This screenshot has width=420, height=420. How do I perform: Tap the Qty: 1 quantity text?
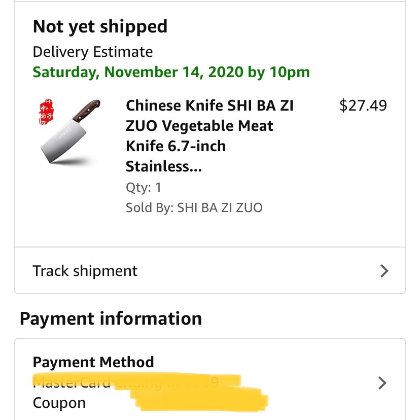(x=143, y=188)
